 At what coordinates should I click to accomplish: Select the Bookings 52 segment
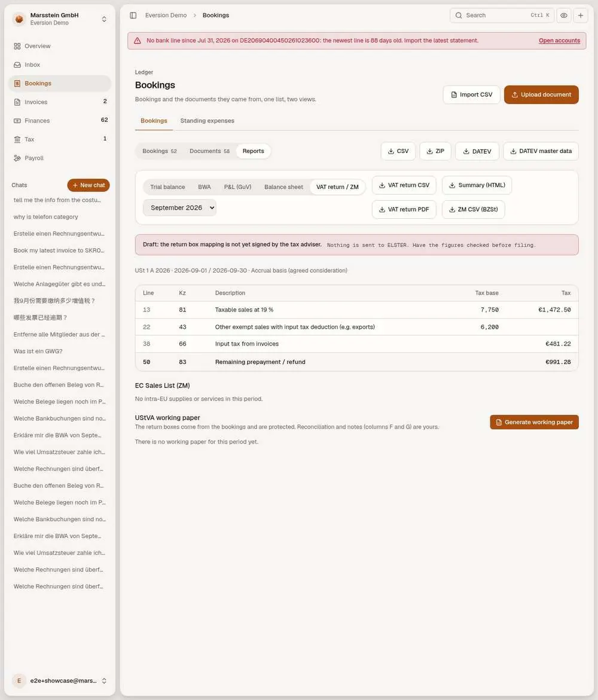[160, 151]
